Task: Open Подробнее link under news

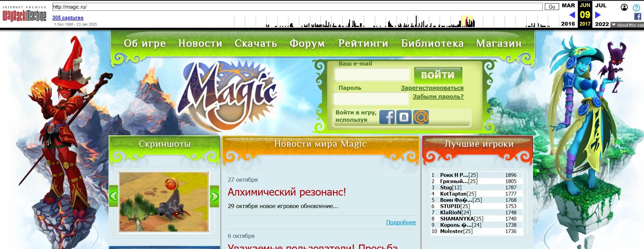Action: 401,222
